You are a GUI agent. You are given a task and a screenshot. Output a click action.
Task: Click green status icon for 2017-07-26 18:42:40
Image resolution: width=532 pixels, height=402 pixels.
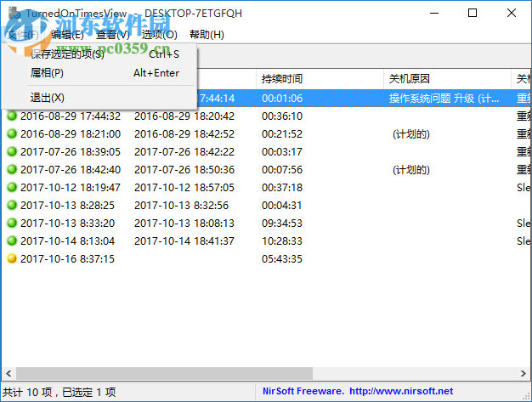(x=12, y=169)
